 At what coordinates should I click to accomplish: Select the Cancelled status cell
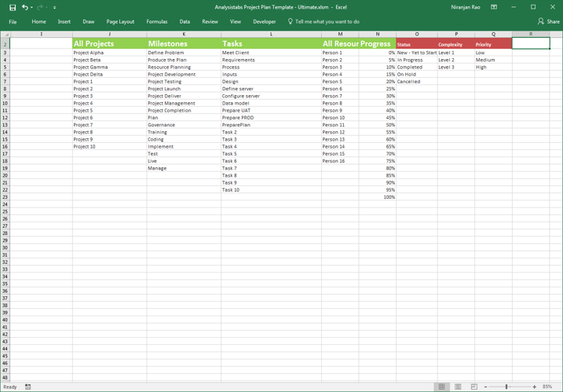tap(417, 82)
